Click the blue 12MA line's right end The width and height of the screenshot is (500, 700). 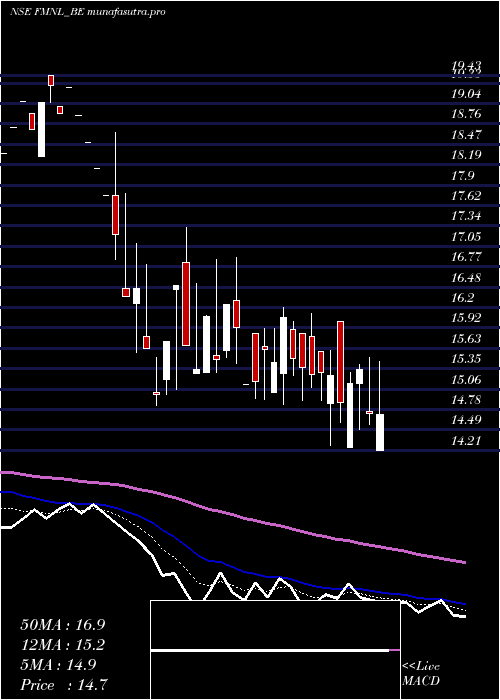[x=463, y=604]
